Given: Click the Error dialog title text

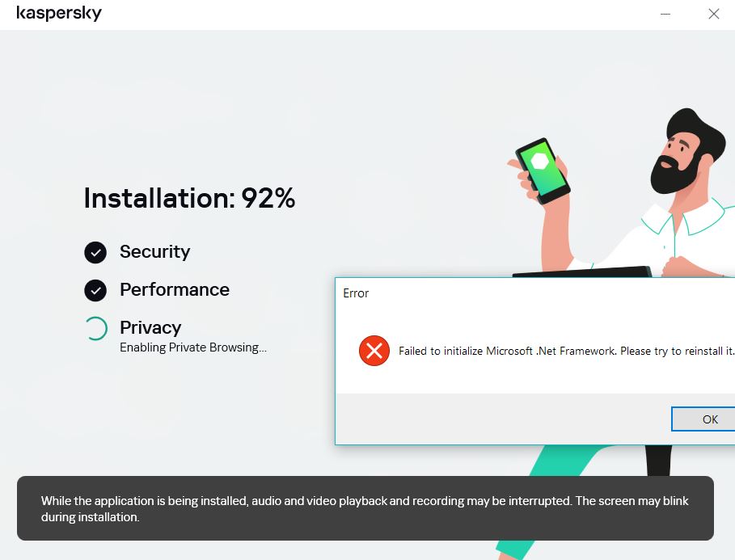Looking at the screenshot, I should (356, 294).
